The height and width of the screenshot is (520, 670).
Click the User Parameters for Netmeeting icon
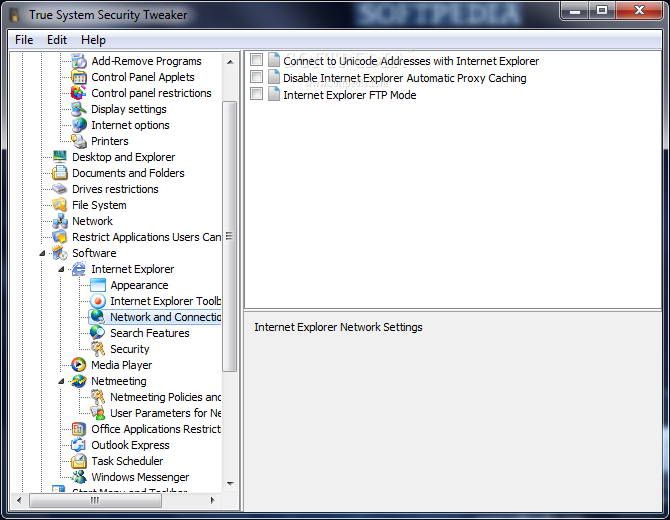click(x=98, y=413)
